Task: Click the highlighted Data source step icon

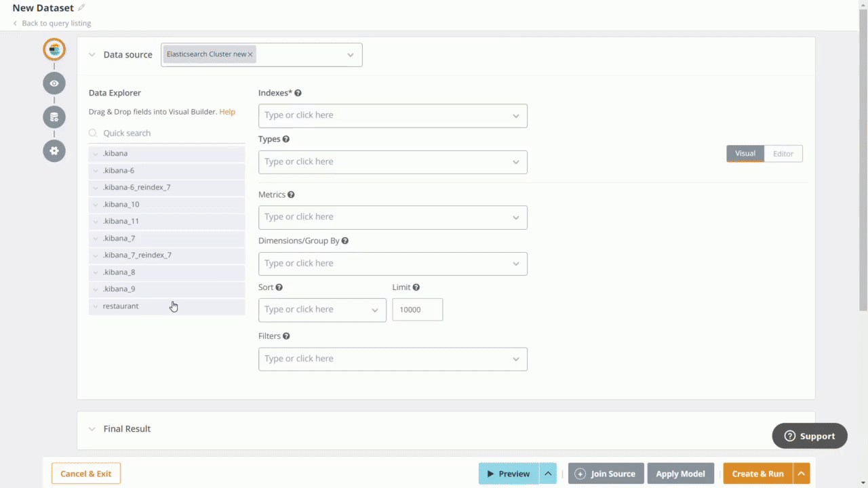Action: tap(54, 49)
